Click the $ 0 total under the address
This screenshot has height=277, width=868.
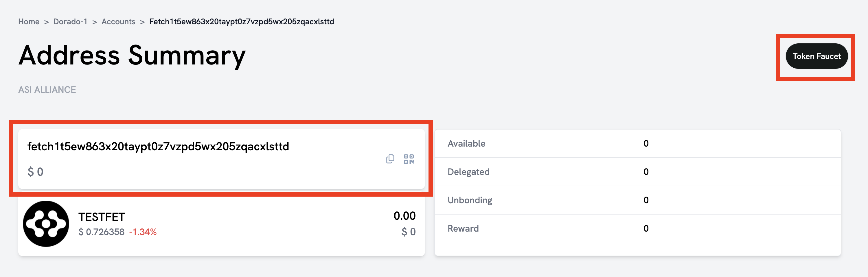[35, 172]
